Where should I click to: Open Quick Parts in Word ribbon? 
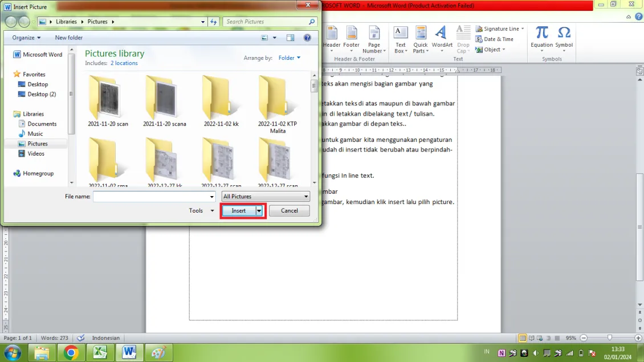point(421,39)
